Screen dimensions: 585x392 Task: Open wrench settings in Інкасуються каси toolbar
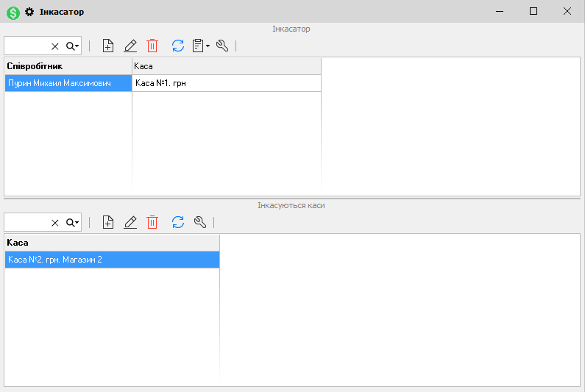click(x=199, y=222)
